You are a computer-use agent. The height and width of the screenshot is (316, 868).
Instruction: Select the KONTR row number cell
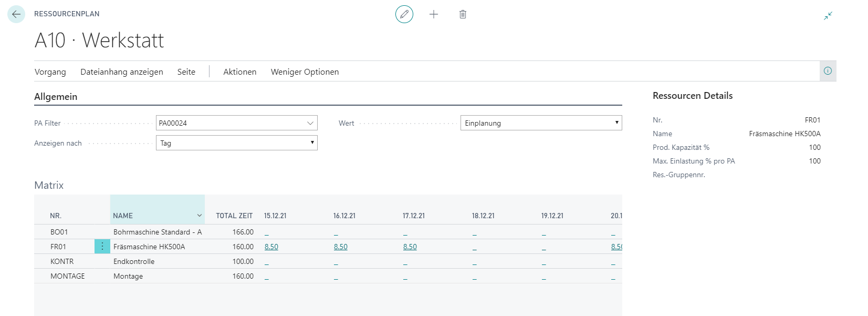tap(62, 261)
